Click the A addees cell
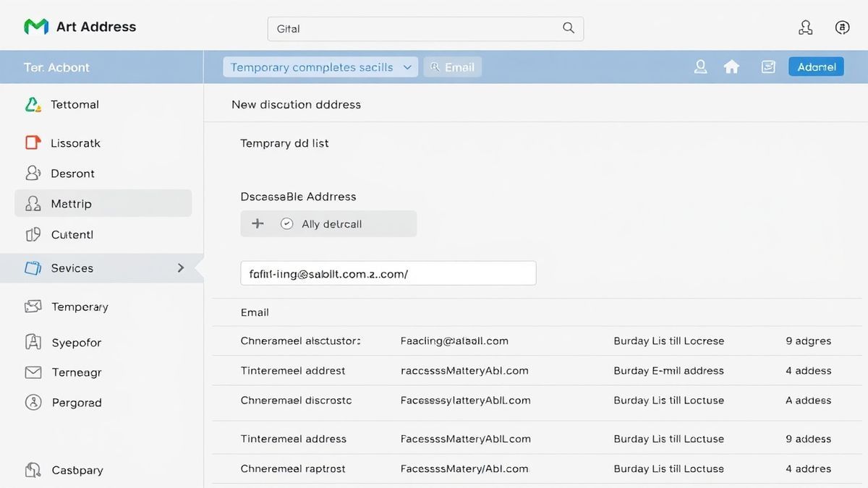868x488 pixels. click(x=809, y=400)
